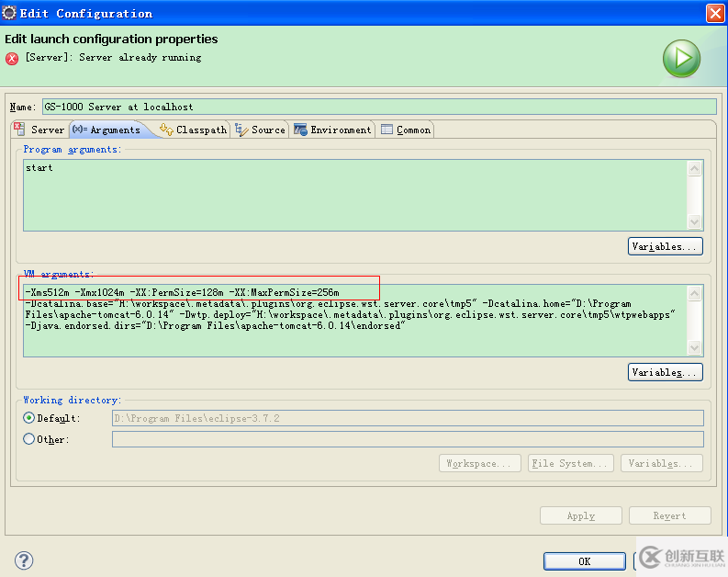This screenshot has height=577, width=728.
Task: Switch to the Source tab
Action: [x=260, y=130]
